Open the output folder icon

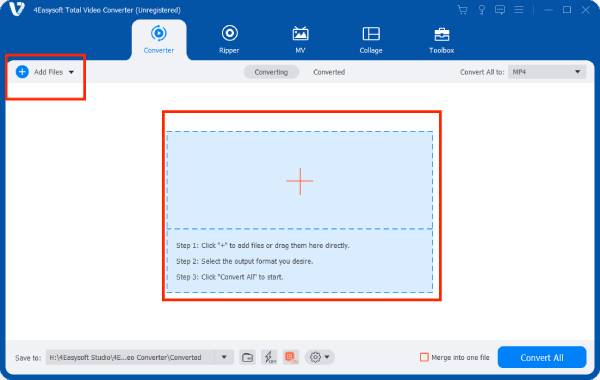[x=247, y=357]
